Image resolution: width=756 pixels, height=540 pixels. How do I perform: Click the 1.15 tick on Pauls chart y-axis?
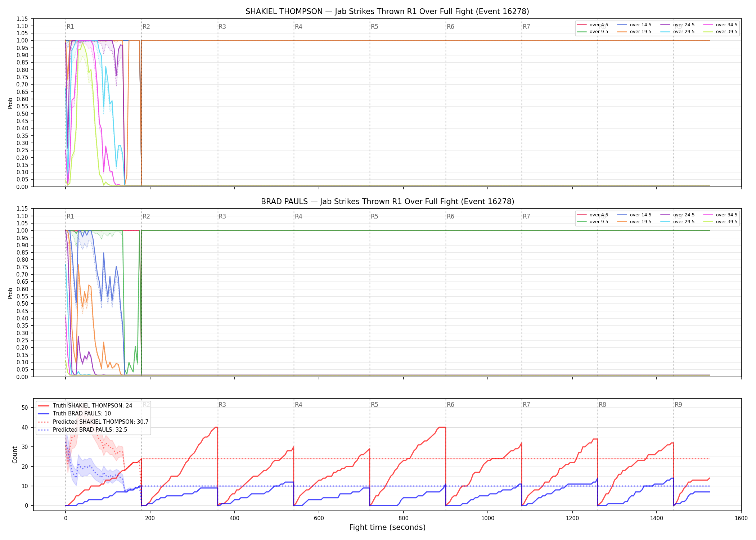pyautogui.click(x=22, y=209)
